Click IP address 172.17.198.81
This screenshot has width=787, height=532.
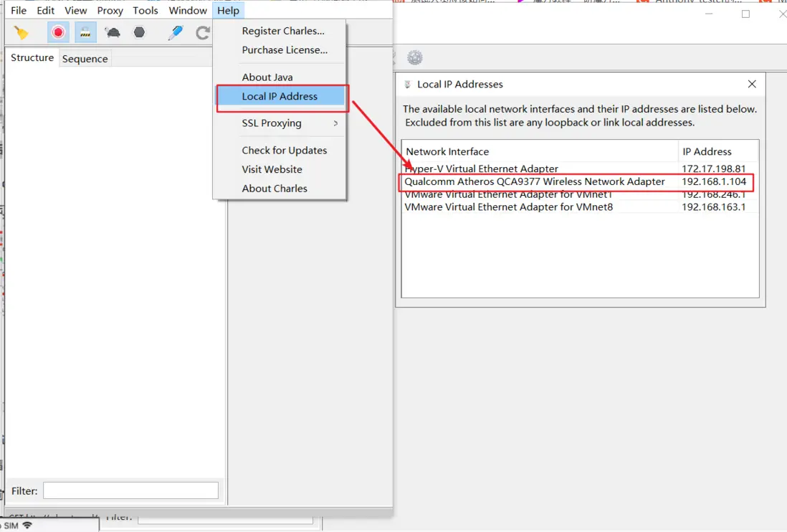(x=713, y=168)
